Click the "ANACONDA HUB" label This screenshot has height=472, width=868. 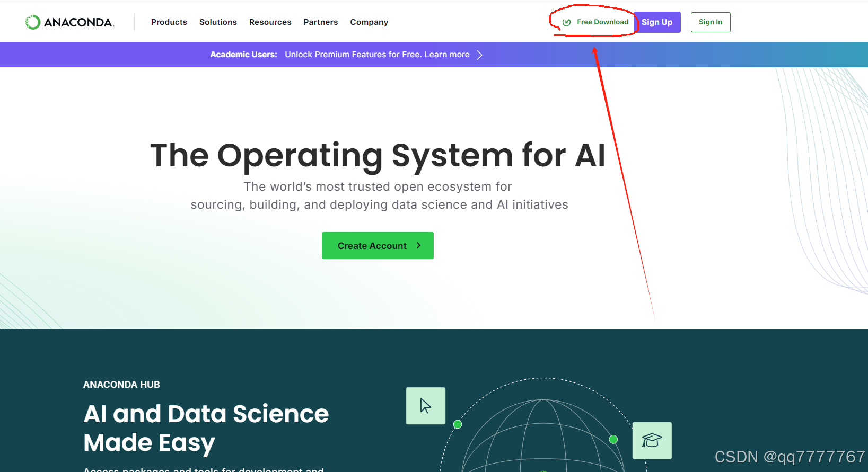tap(121, 385)
